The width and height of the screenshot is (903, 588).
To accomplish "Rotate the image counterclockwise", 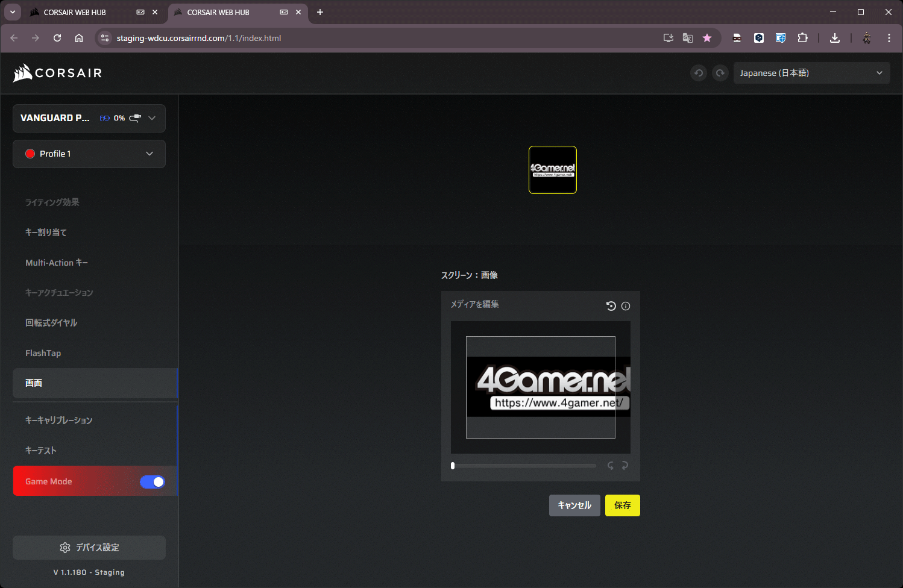I will click(x=611, y=466).
